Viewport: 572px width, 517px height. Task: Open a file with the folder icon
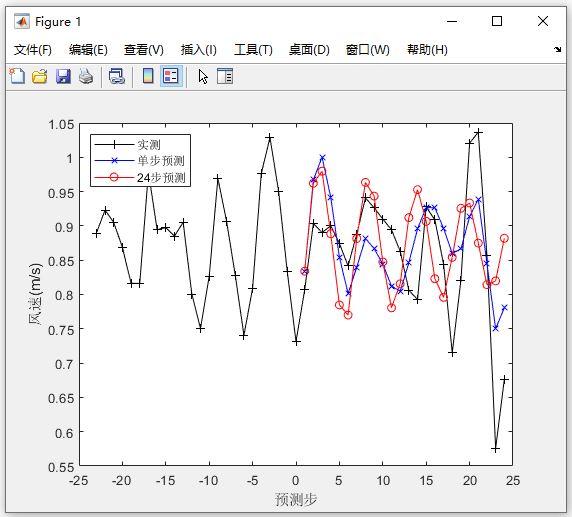coord(40,76)
